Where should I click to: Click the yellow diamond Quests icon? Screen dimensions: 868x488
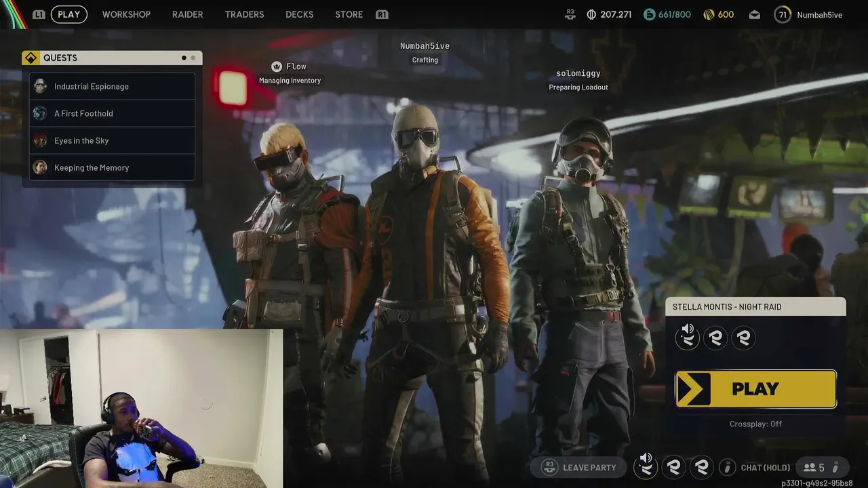(x=31, y=58)
